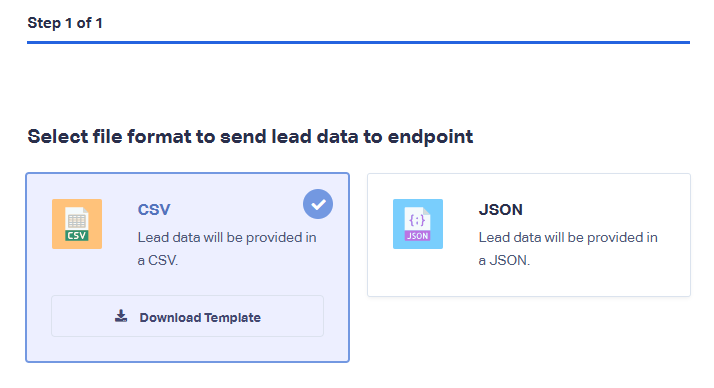Click the orange CSV file icon
This screenshot has height=388, width=714.
[x=76, y=224]
